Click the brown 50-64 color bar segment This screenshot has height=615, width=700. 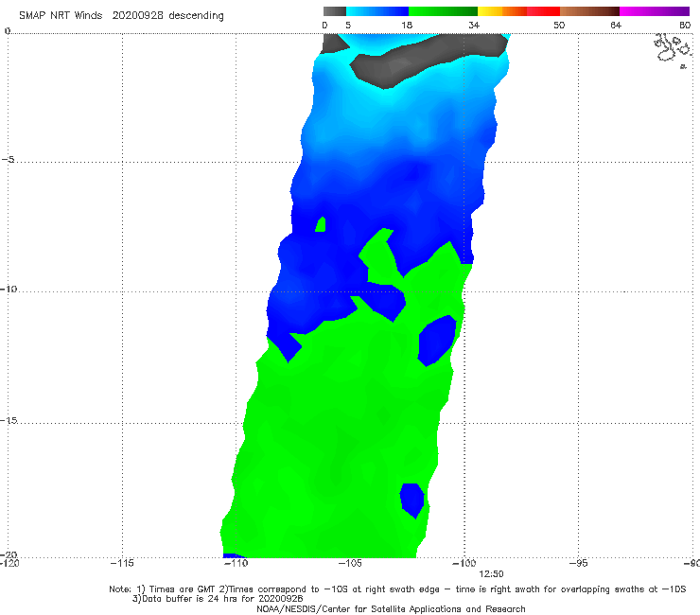click(x=589, y=11)
